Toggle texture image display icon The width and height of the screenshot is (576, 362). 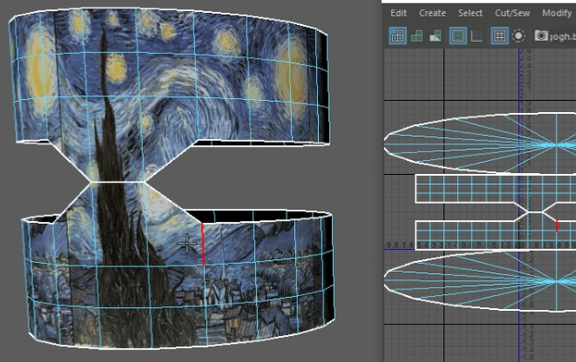coord(458,36)
